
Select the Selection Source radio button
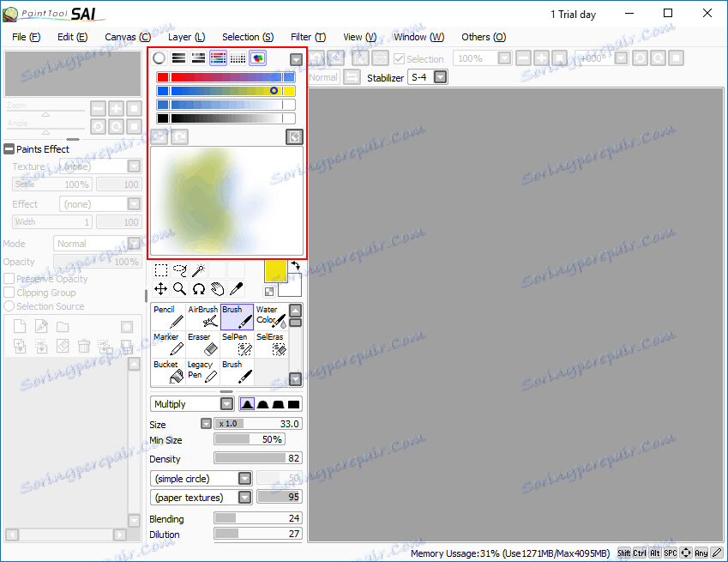[9, 306]
